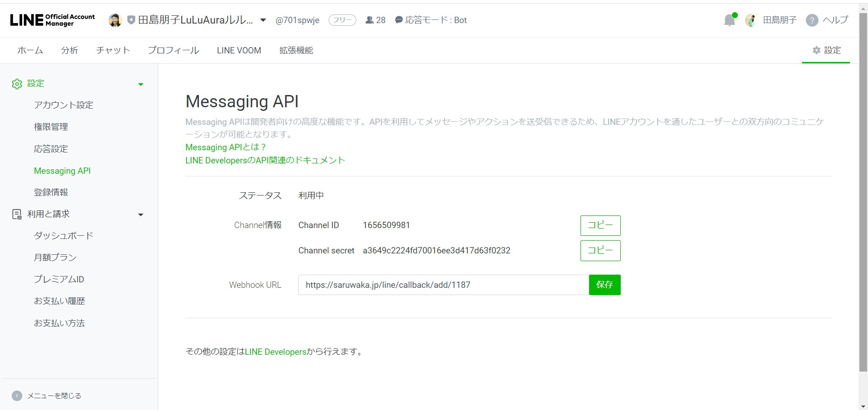The width and height of the screenshot is (868, 410).
Task: Click the LINE Official Account Manager logo
Action: [52, 20]
